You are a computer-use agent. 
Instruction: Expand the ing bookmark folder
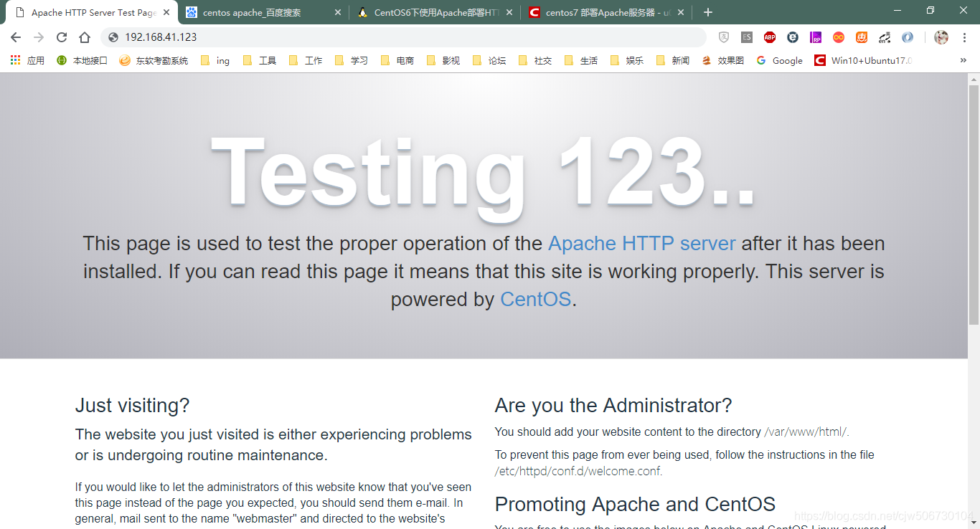[x=215, y=61]
